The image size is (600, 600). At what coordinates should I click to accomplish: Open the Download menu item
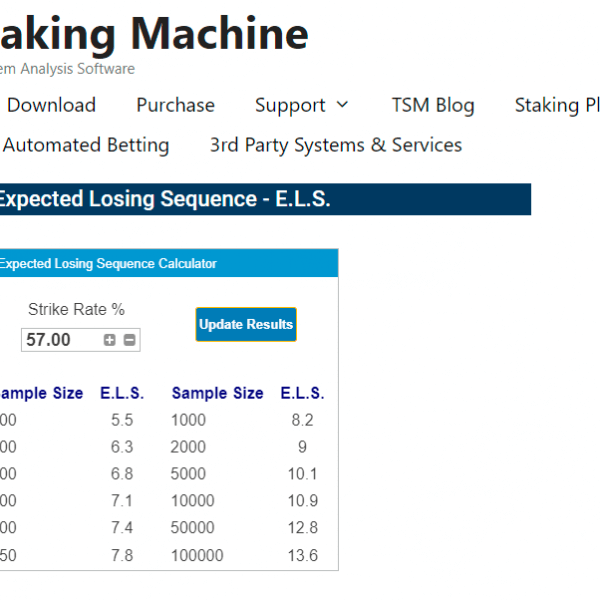(x=51, y=105)
